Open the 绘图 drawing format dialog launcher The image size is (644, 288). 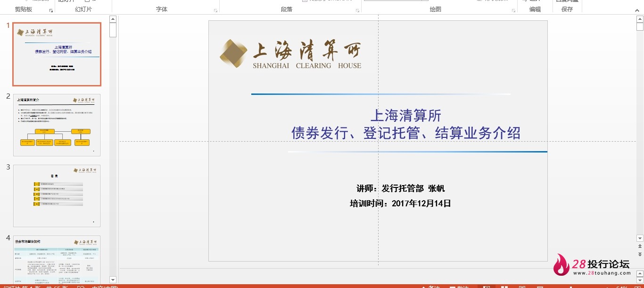point(513,10)
